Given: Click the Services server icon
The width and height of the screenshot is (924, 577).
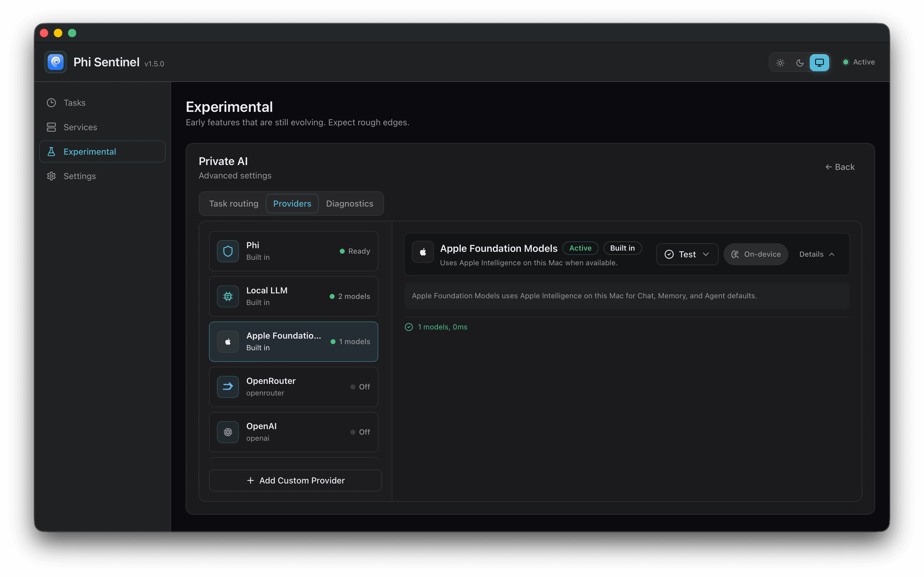Looking at the screenshot, I should click(x=52, y=127).
